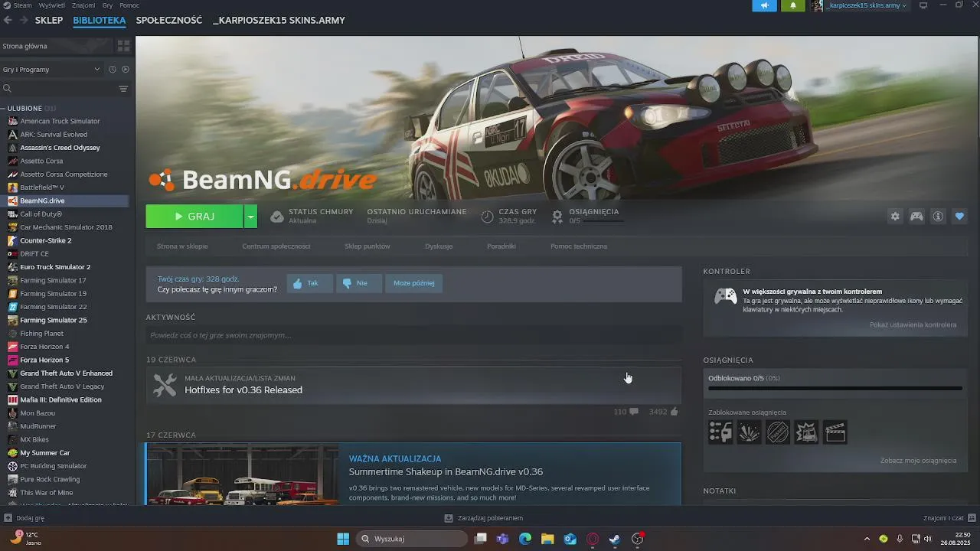Click the Może później button
This screenshot has width=980, height=551.
(413, 283)
